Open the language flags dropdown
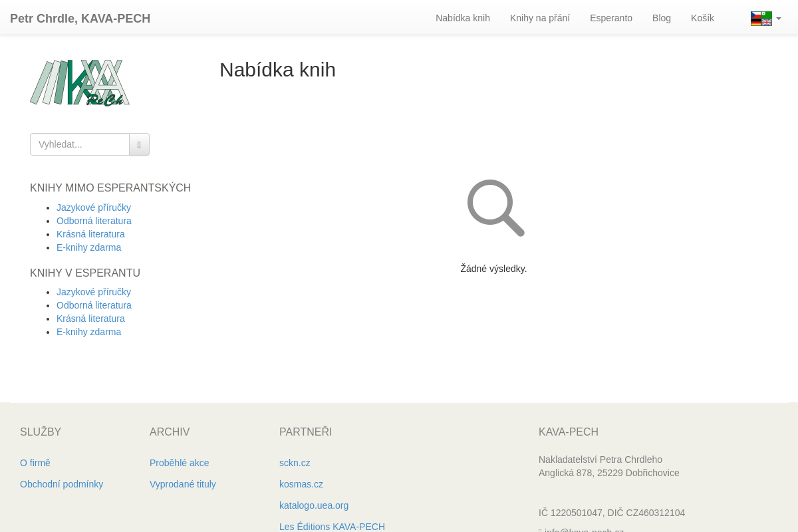798x532 pixels. [765, 19]
